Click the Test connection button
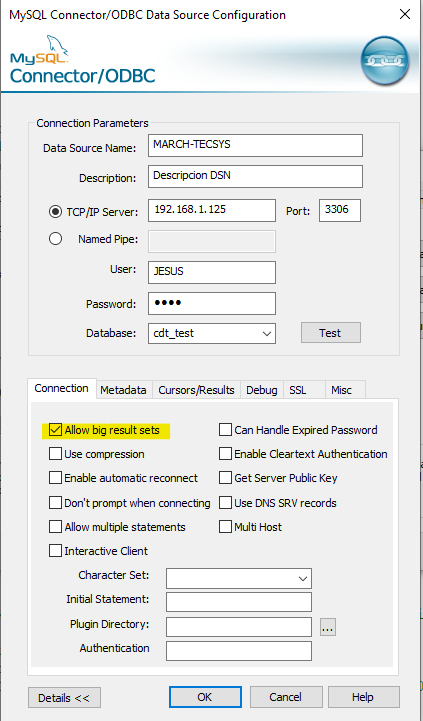The image size is (423, 721). pyautogui.click(x=331, y=333)
